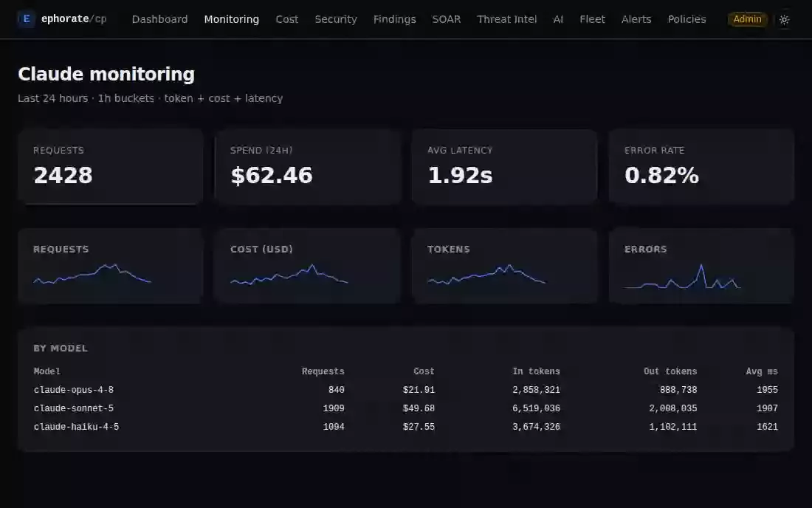This screenshot has width=812, height=508.
Task: Open the Security section
Action: 336,19
